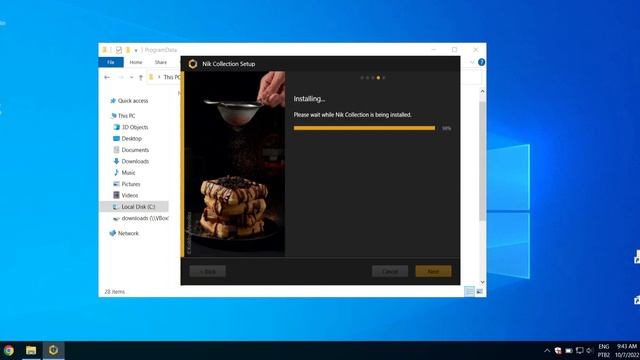Screen dimensions: 640x360
Task: Click the Nik Collection logo in the title bar
Action: tap(193, 64)
